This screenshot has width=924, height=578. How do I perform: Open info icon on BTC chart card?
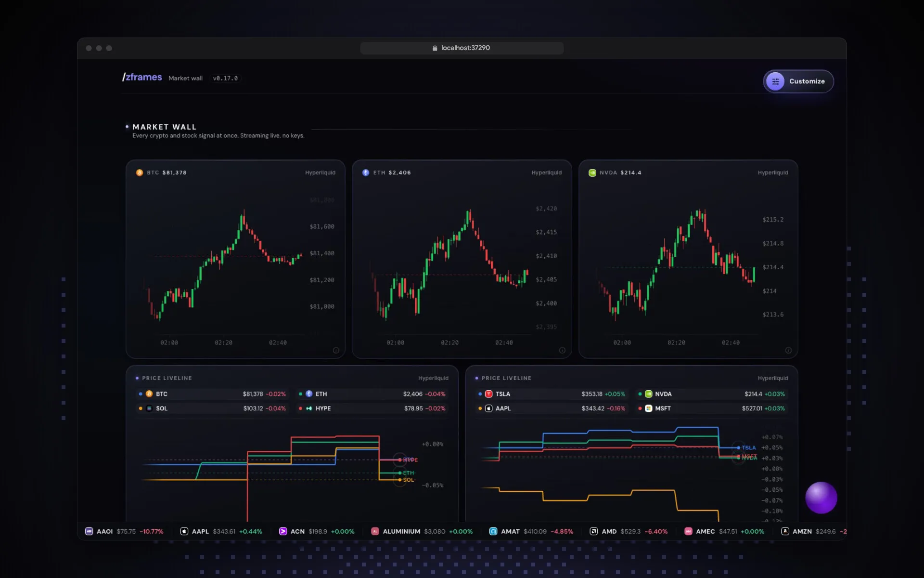click(x=336, y=350)
